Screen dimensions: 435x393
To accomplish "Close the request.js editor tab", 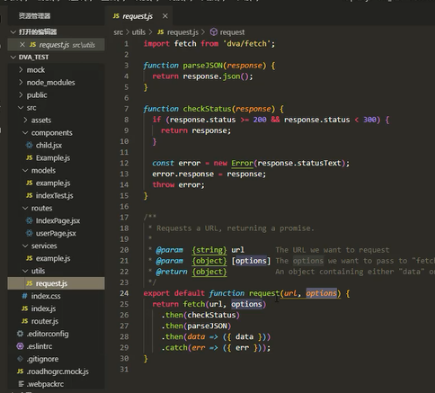I will click(165, 16).
